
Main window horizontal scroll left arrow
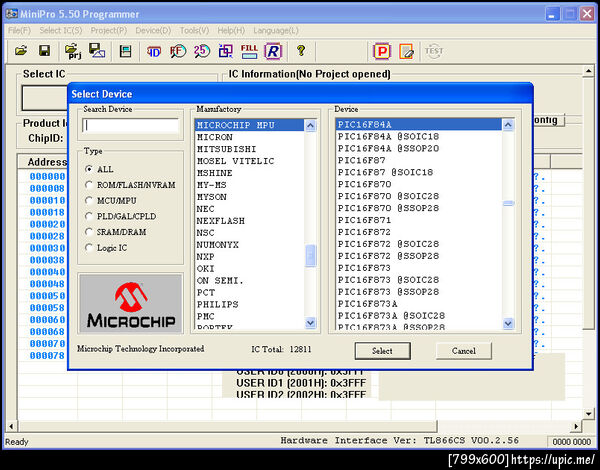[x=11, y=426]
